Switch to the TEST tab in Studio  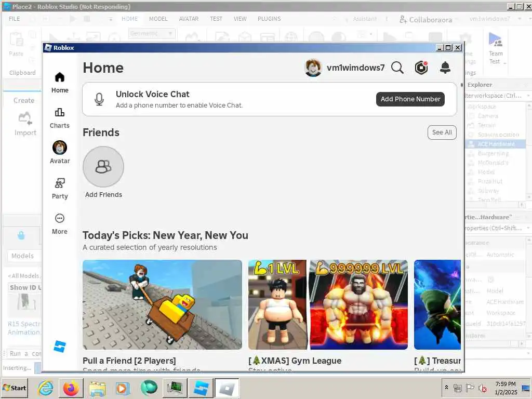tap(216, 19)
